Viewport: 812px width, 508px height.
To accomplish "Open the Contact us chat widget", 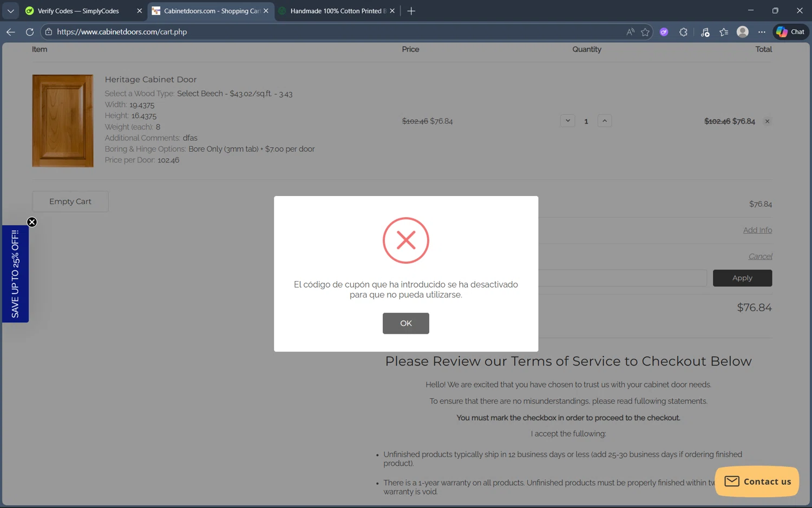I will 757,481.
